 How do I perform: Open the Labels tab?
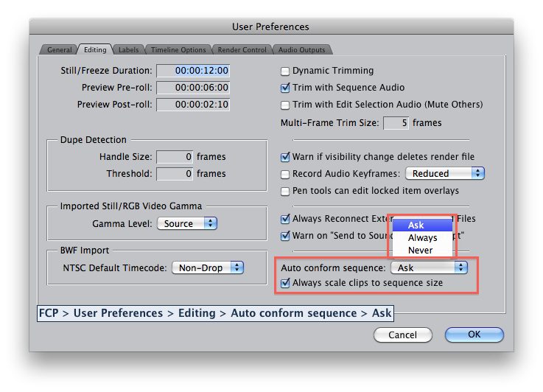click(128, 50)
